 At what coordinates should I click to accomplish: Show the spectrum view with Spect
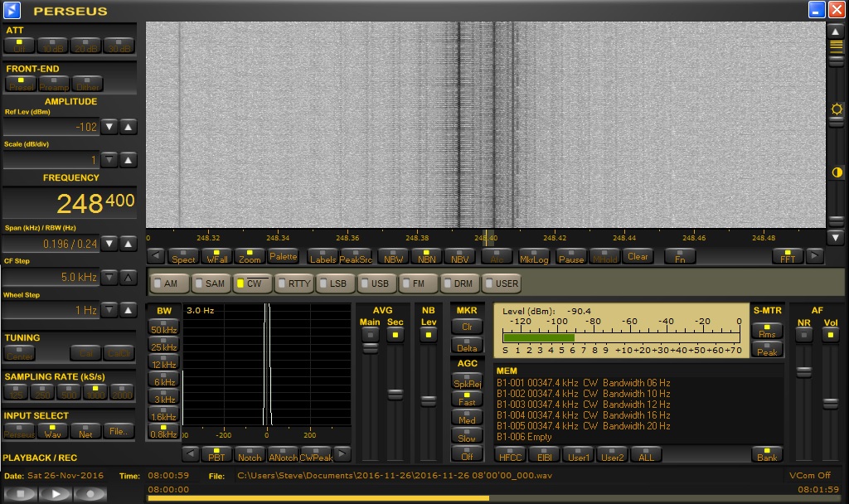click(183, 256)
